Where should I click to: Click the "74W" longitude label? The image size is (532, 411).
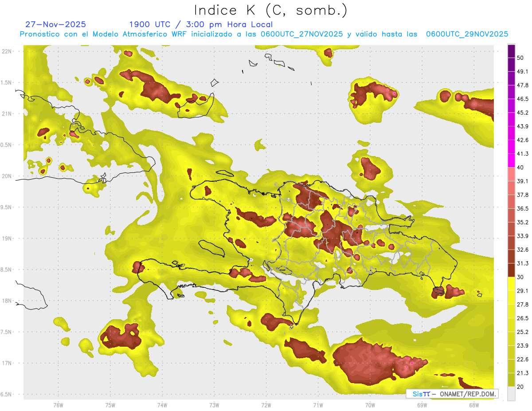(x=162, y=405)
